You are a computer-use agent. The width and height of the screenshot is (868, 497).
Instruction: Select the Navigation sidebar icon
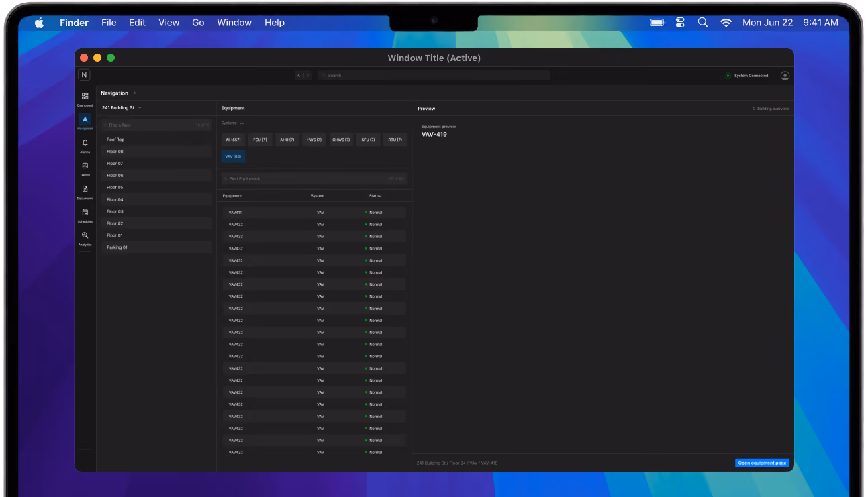pyautogui.click(x=85, y=119)
